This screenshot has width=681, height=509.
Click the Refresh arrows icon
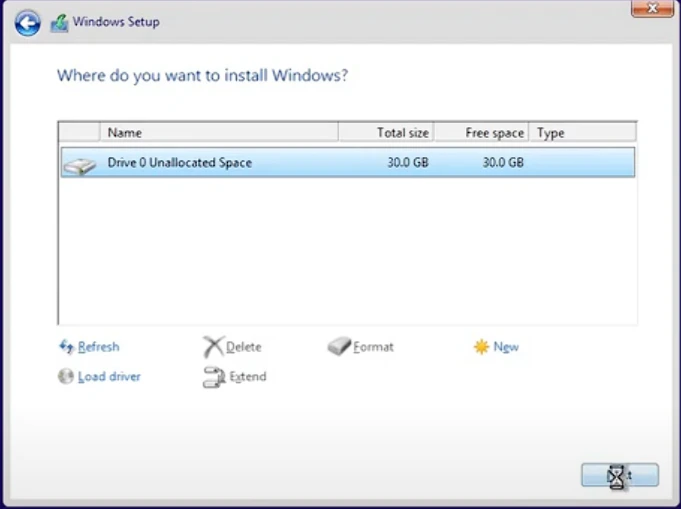[x=66, y=347]
